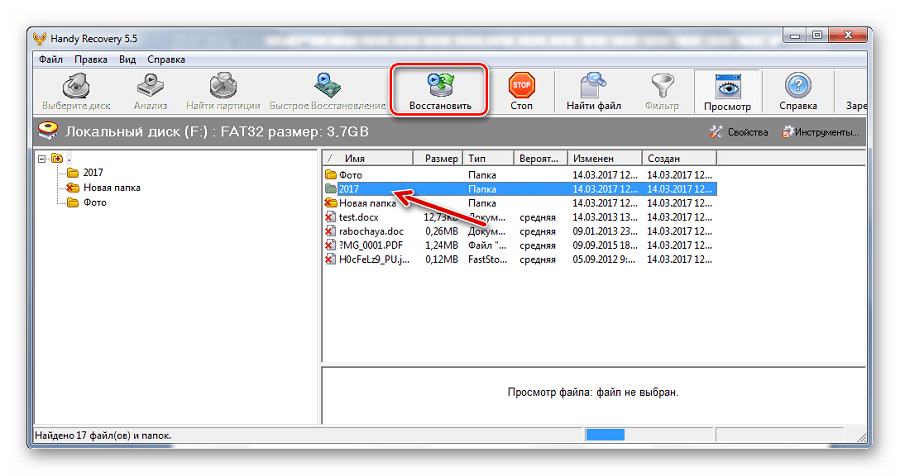The image size is (900, 476).
Task: Close the Handy Recovery window
Action: [x=848, y=36]
